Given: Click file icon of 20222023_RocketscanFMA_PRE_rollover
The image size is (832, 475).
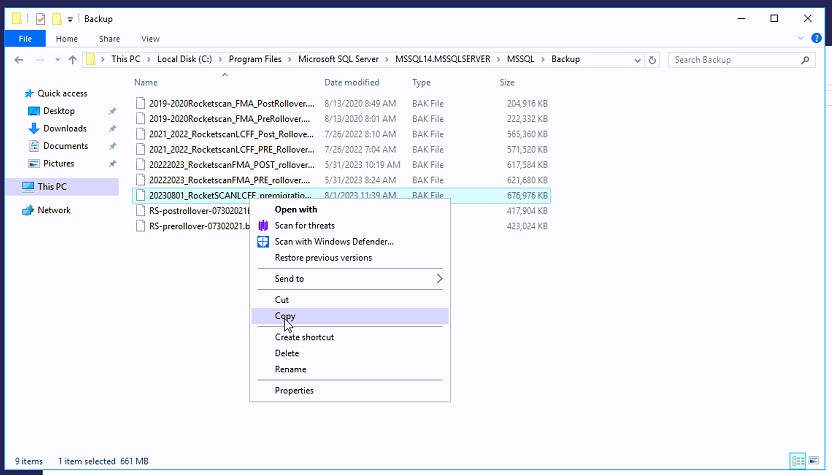Looking at the screenshot, I should point(140,180).
